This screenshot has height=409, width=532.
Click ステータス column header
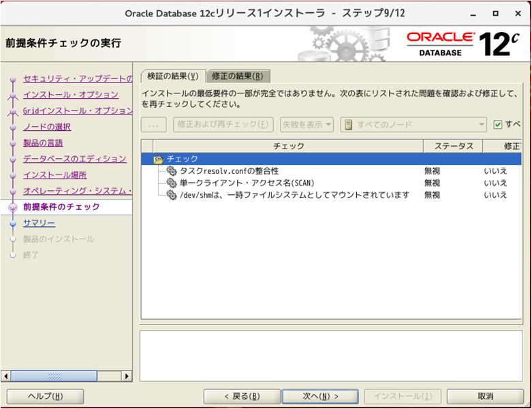[453, 147]
